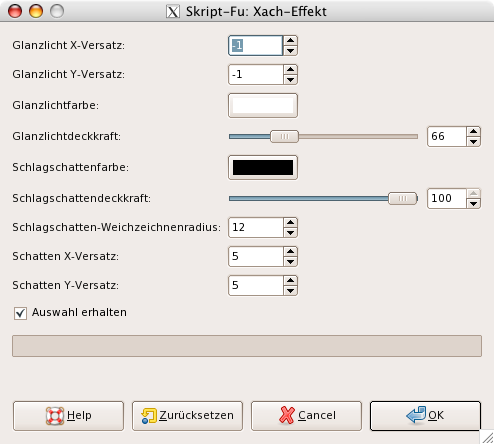
Task: Increase Schatten X-Versatz with up arrow
Action: coord(290,251)
